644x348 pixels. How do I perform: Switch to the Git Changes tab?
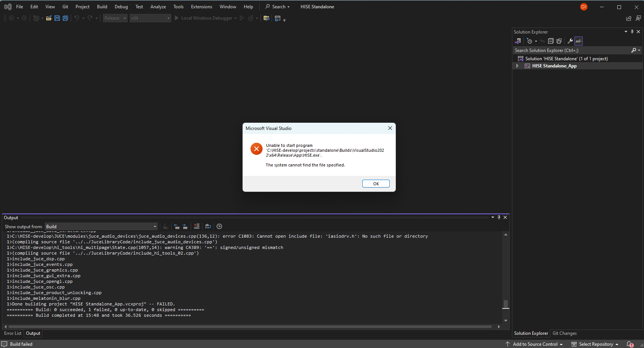tap(564, 333)
